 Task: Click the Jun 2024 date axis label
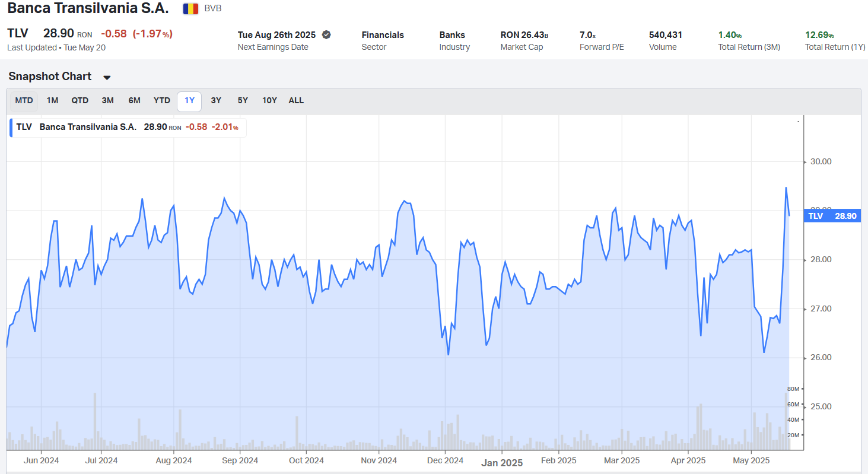pyautogui.click(x=41, y=460)
